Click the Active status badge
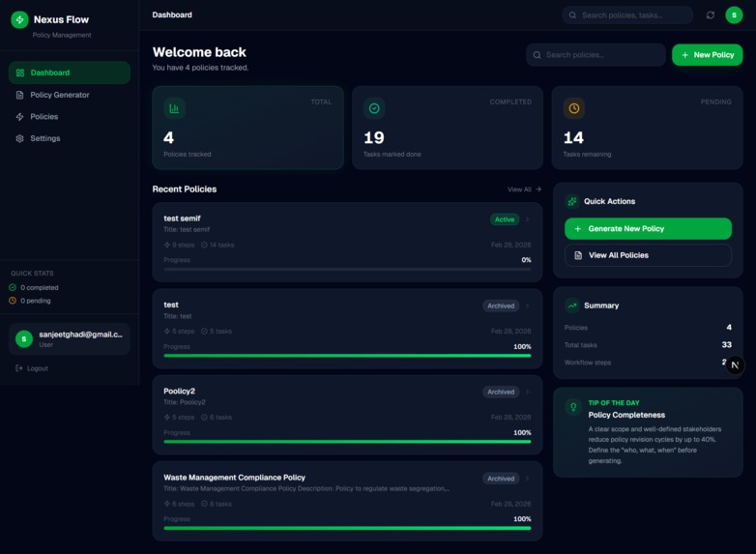This screenshot has height=554, width=756. [x=505, y=219]
